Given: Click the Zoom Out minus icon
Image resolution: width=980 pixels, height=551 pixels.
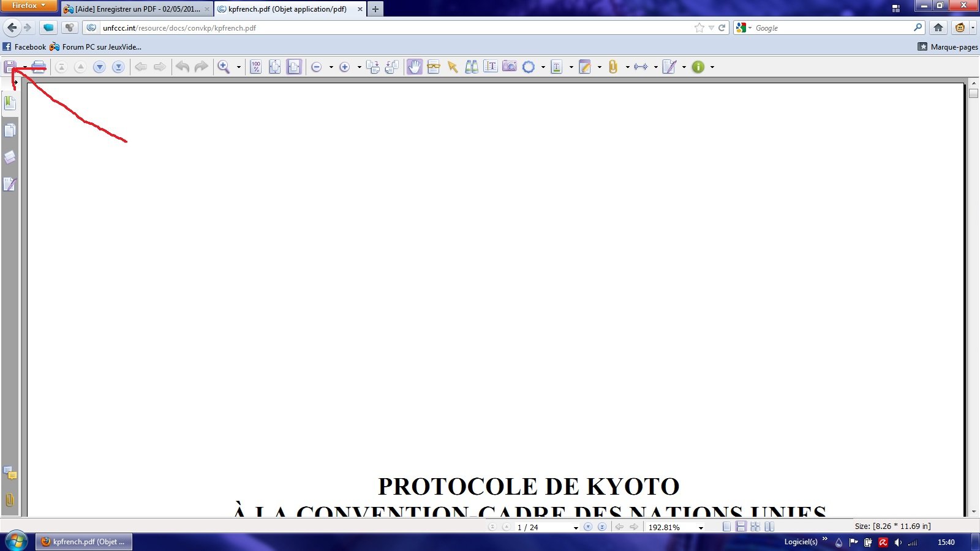Looking at the screenshot, I should (317, 67).
